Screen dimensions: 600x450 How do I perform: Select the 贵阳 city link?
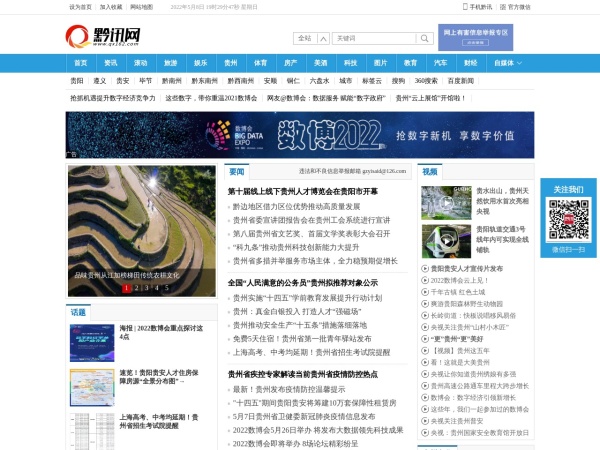[x=77, y=81]
